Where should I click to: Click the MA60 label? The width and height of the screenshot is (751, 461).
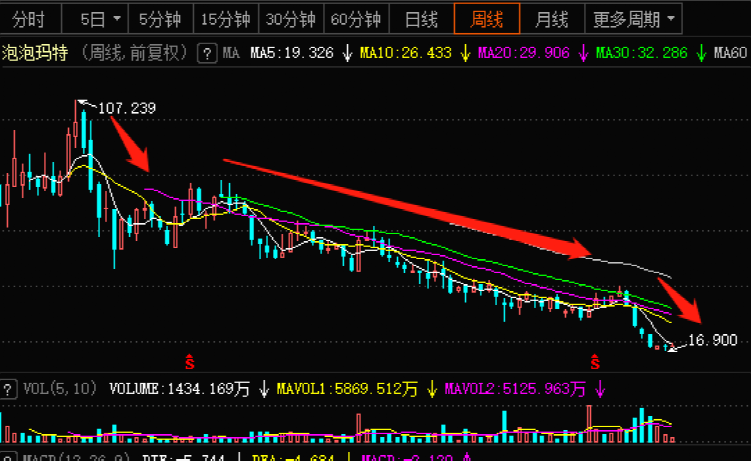[x=730, y=53]
